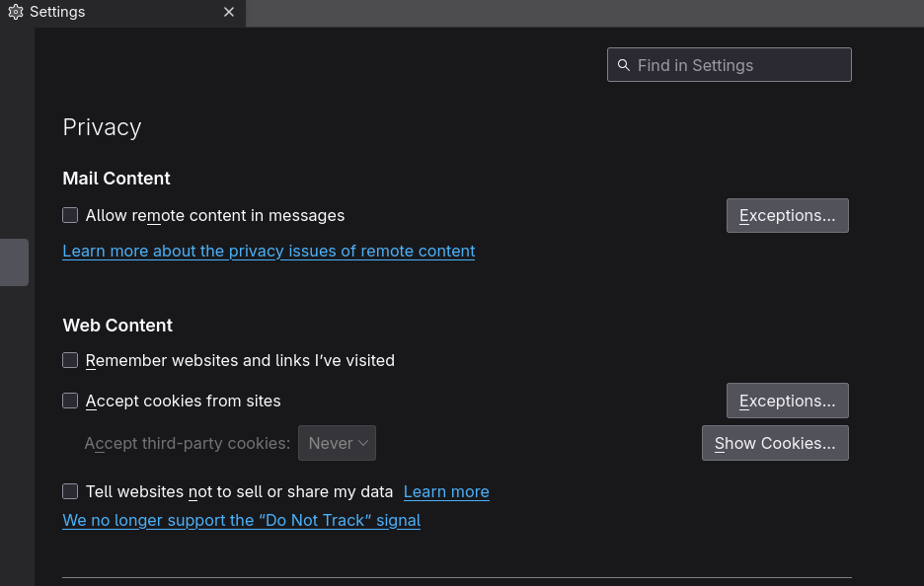This screenshot has height=586, width=924.
Task: Select the highlighted category in left sidebar
Action: [14, 262]
